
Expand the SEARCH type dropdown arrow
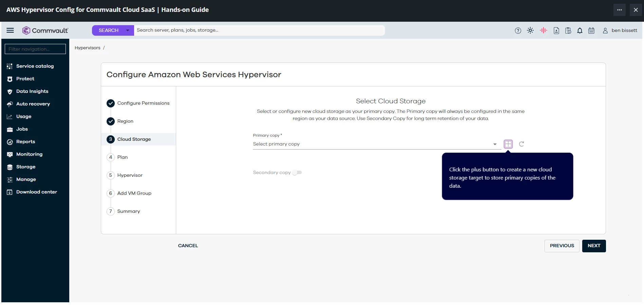(x=128, y=30)
